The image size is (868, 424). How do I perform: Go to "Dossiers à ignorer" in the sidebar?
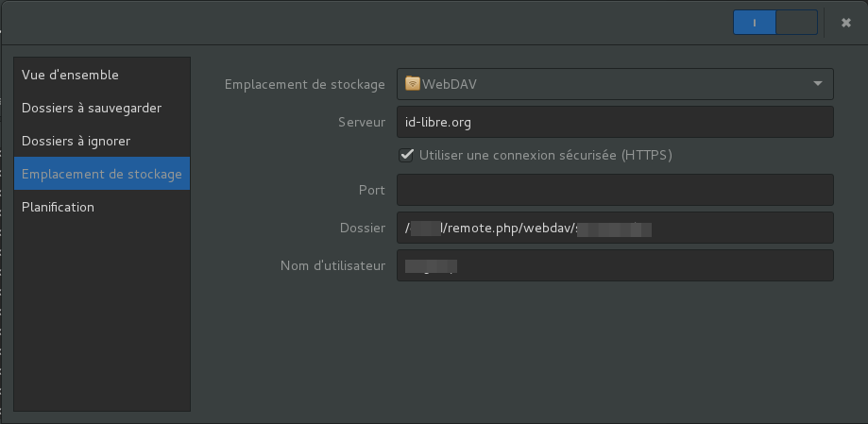coord(77,141)
